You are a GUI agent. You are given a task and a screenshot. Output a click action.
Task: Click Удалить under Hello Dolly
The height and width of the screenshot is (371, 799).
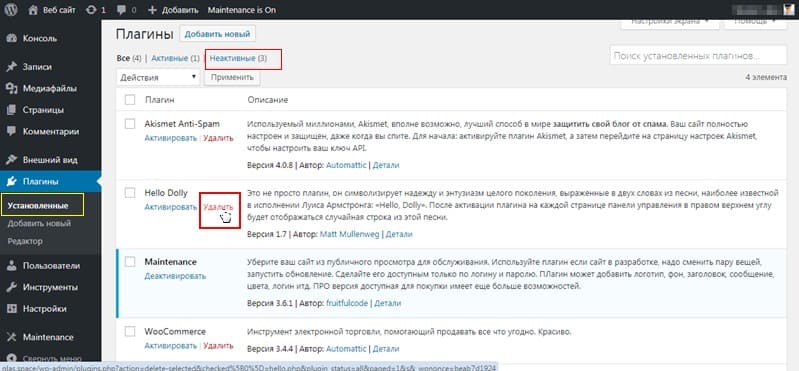(218, 207)
